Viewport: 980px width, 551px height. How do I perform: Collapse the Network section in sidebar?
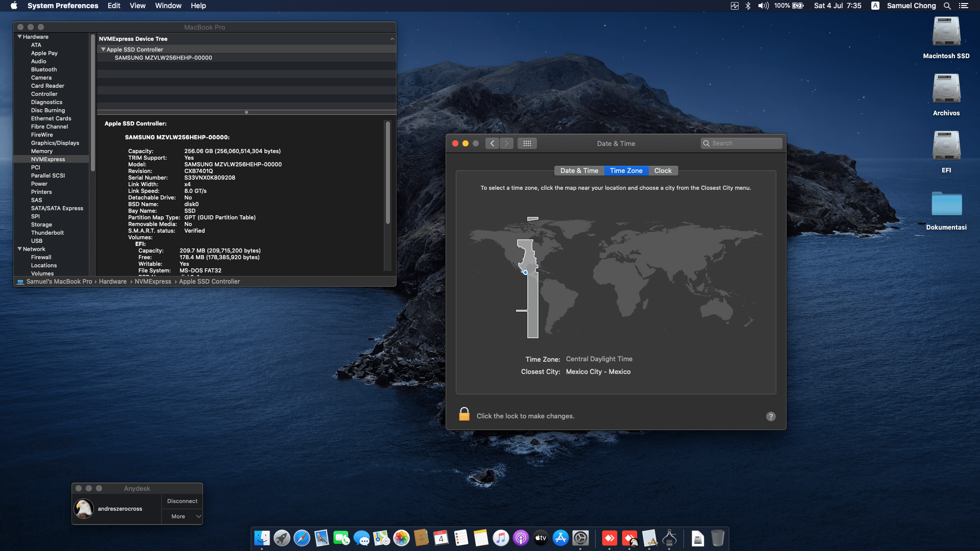pos(19,249)
